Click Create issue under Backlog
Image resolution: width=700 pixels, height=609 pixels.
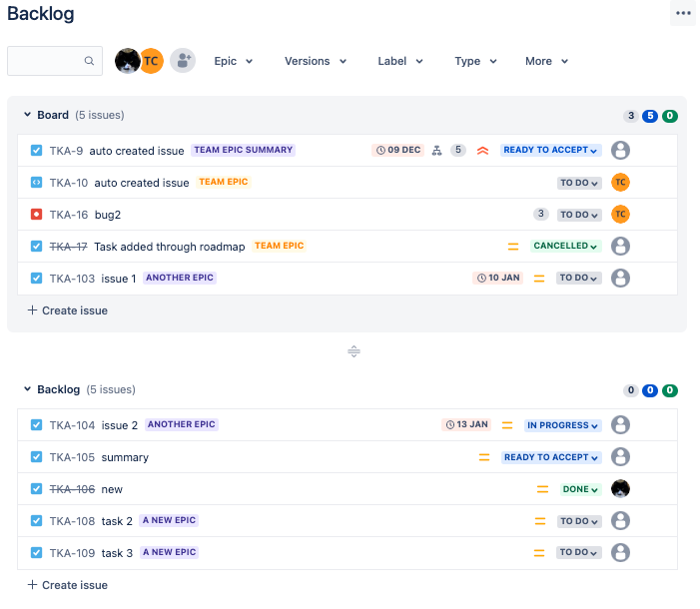point(68,585)
